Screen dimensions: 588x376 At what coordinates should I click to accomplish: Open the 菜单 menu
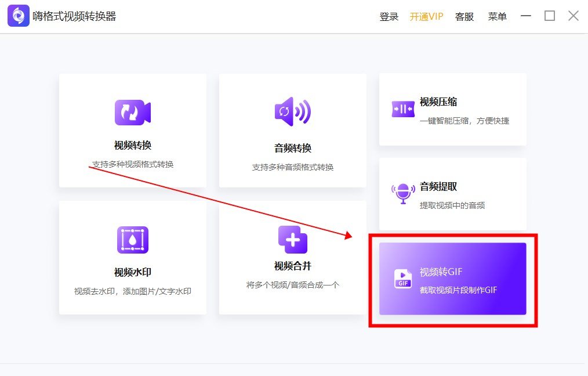[497, 17]
